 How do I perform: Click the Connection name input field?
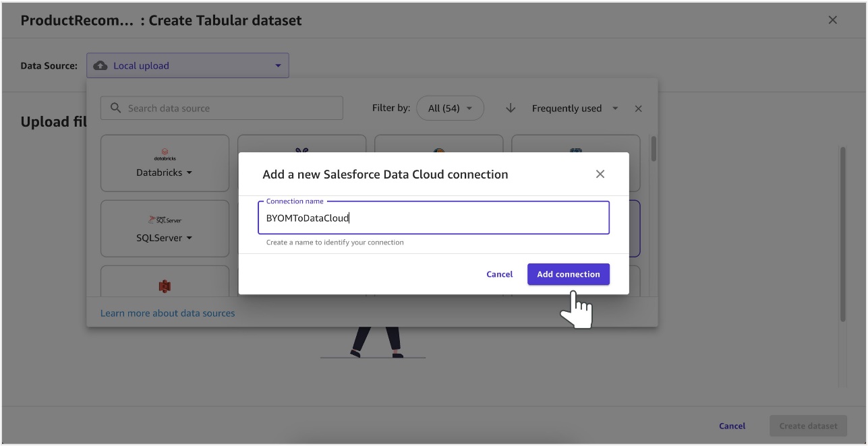tap(434, 218)
